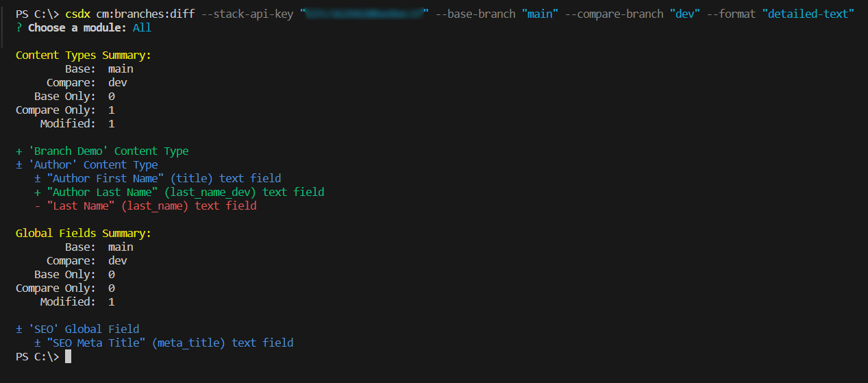Click the 'SEO' Global Field line

coord(77,329)
